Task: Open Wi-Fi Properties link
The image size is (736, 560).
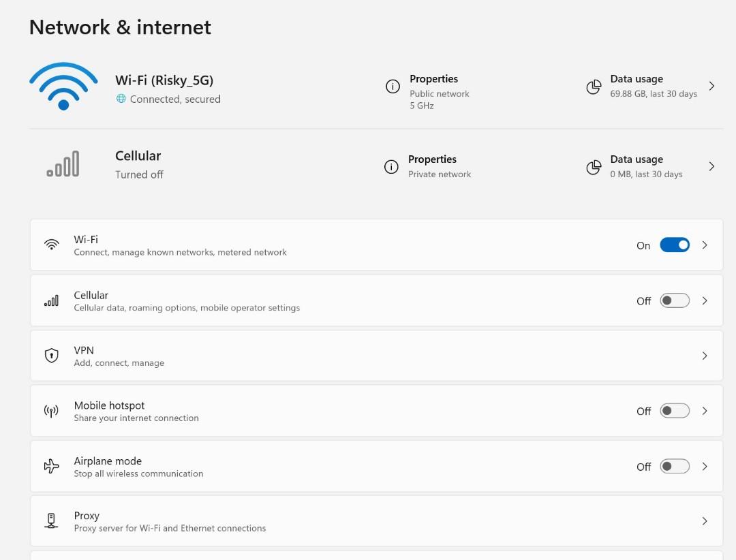Action: point(433,79)
